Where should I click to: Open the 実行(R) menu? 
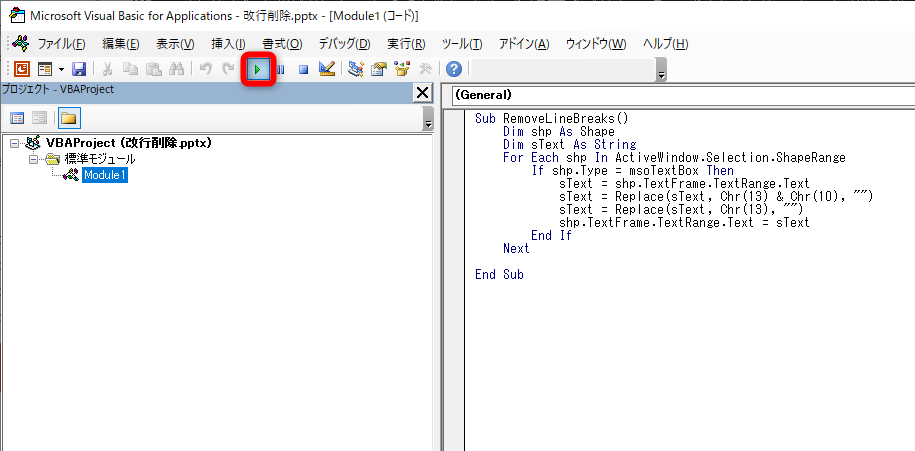tap(406, 44)
